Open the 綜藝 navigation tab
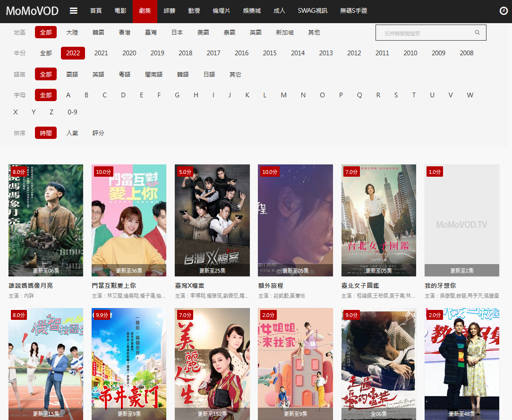This screenshot has height=420, width=512. (170, 11)
